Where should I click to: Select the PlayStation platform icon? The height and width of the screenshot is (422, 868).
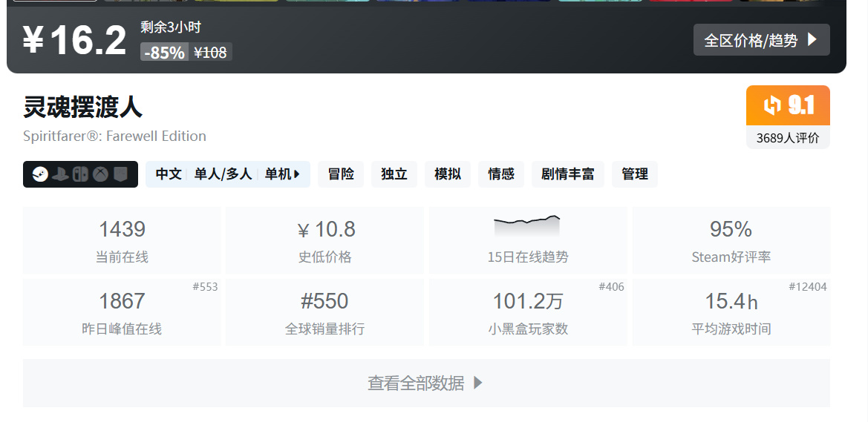60,174
